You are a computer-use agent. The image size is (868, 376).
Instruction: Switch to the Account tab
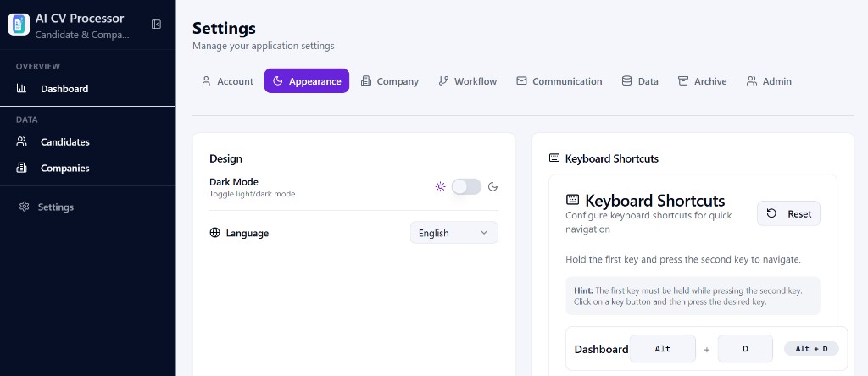[227, 81]
